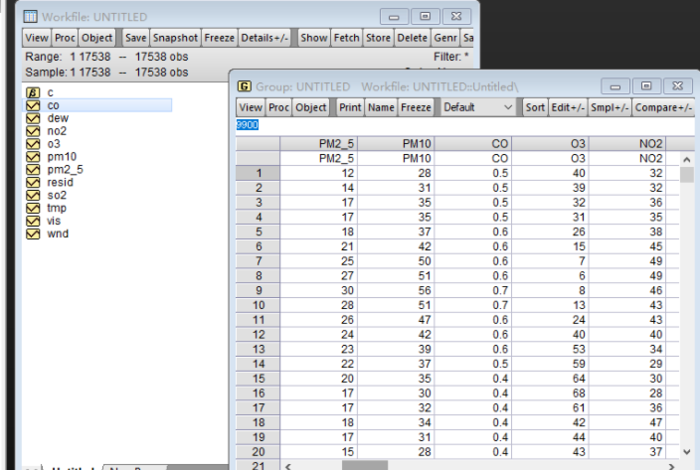This screenshot has height=470, width=700.
Task: Click the dew series icon
Action: [x=32, y=118]
